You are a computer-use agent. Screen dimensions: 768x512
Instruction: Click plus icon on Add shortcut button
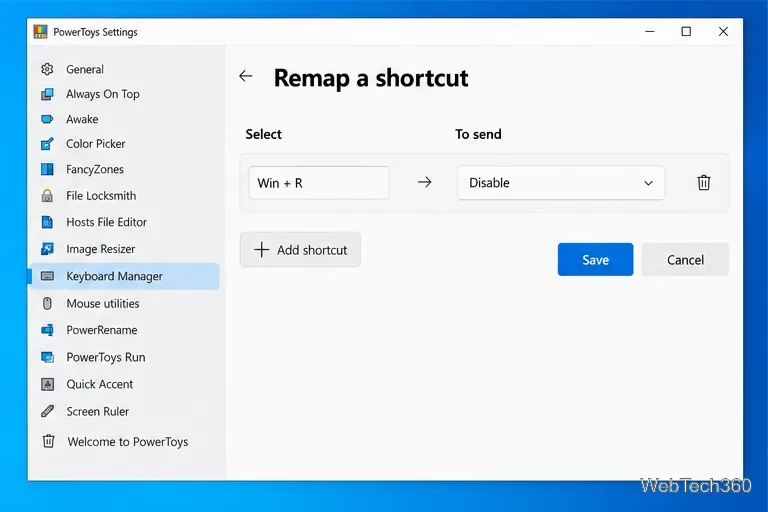(262, 249)
